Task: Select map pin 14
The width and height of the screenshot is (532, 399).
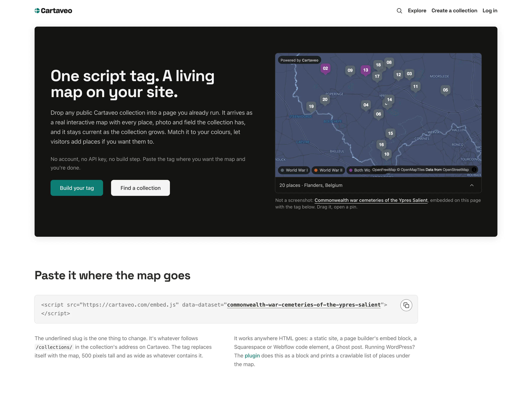Action: tap(390, 100)
